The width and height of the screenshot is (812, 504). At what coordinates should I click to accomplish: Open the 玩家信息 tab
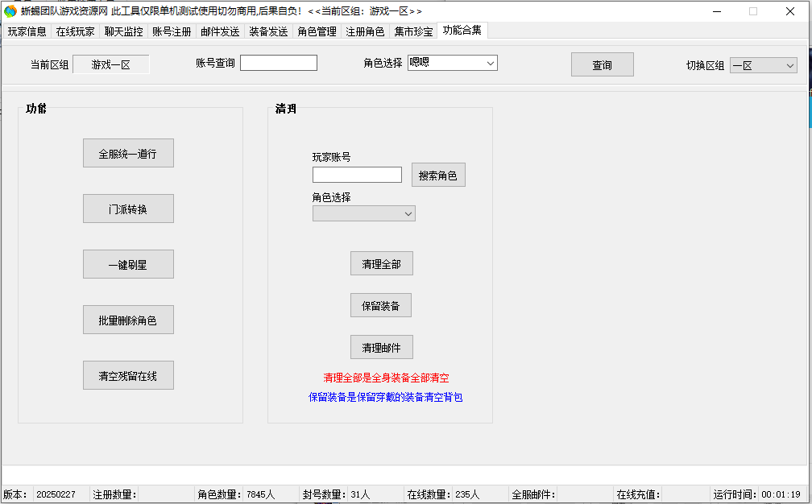(x=27, y=31)
